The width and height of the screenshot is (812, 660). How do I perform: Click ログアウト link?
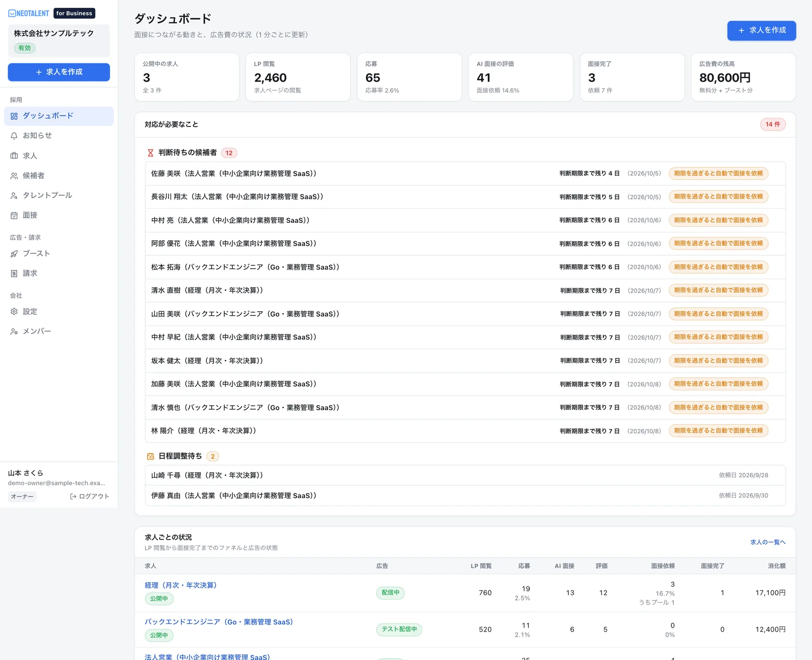90,497
